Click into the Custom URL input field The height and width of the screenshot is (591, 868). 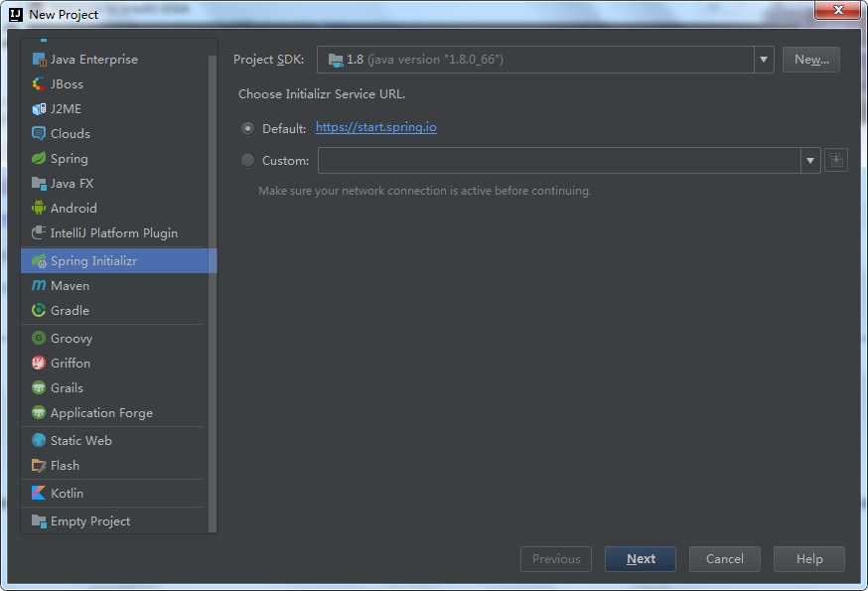pos(559,161)
